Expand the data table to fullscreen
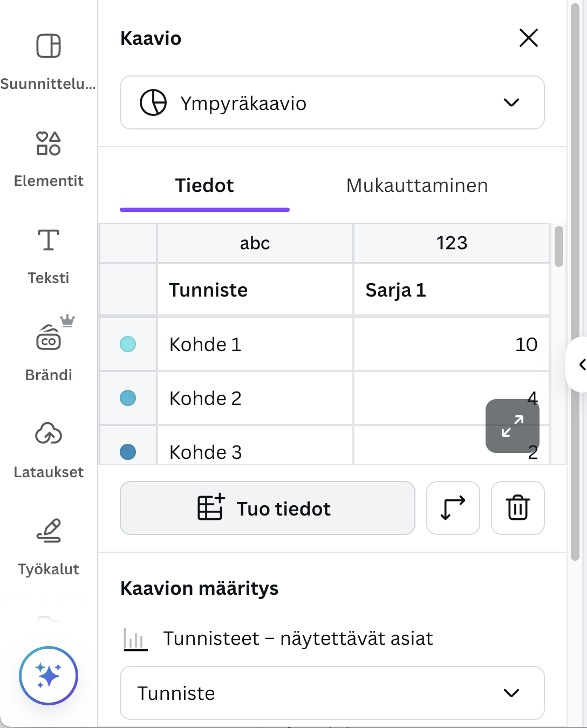 pos(513,426)
